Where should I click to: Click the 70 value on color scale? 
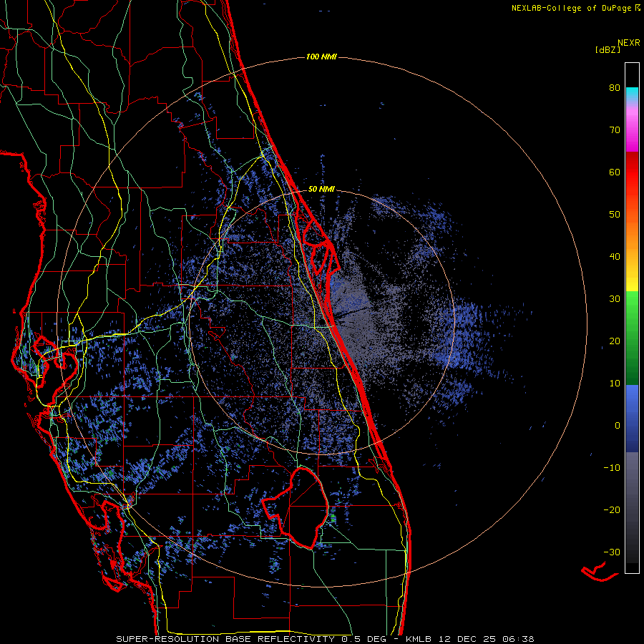(x=615, y=130)
